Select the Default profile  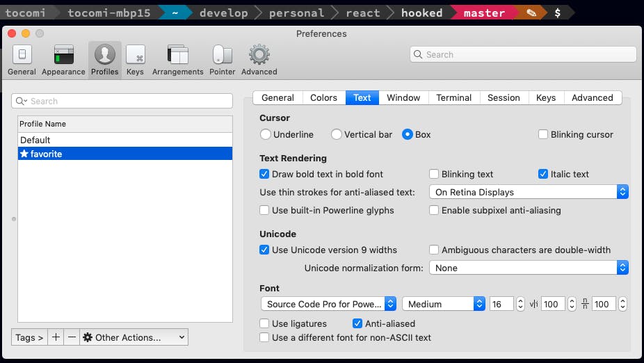[x=125, y=140]
